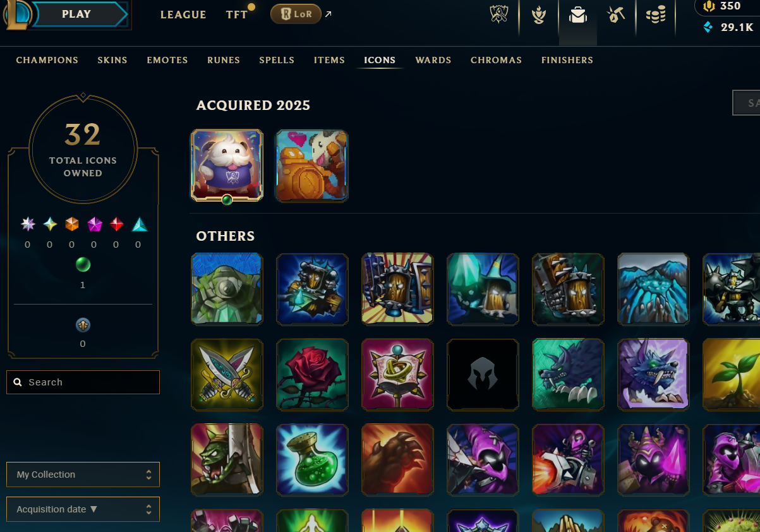Screen dimensions: 760x532
Task: Switch to the Champions tab
Action: (47, 60)
